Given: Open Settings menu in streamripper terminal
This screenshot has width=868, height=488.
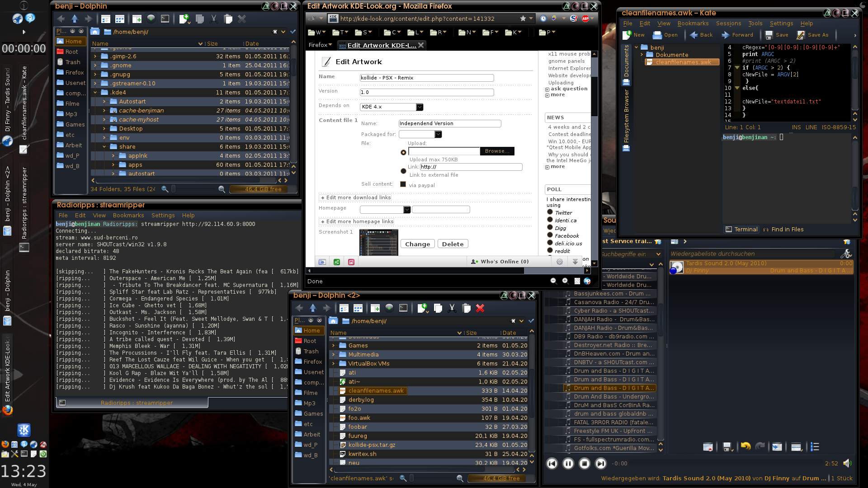Looking at the screenshot, I should click(x=163, y=216).
